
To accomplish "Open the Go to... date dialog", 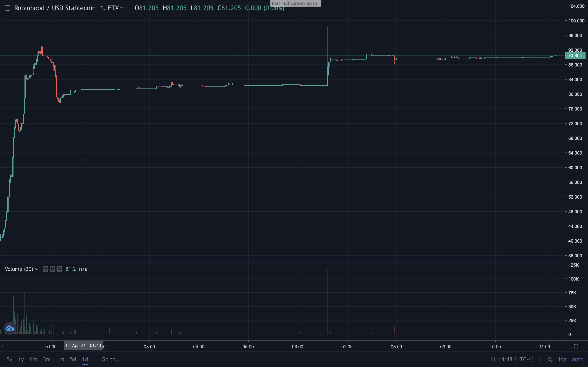I will [x=111, y=359].
